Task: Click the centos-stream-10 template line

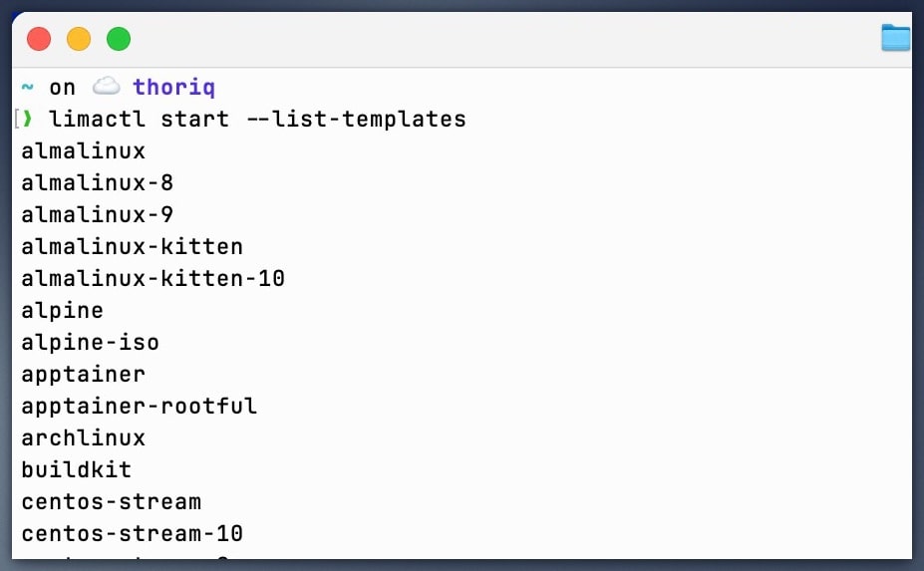Action: (133, 533)
